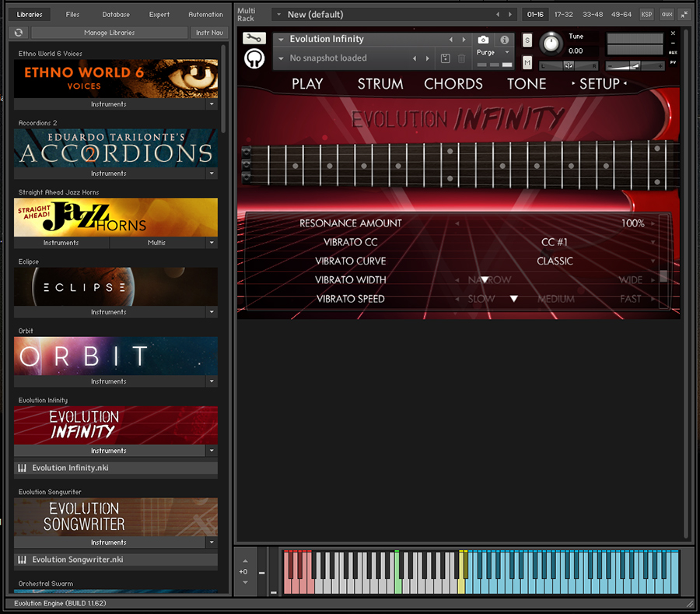This screenshot has width=700, height=614.
Task: Expand Evolution Infinity library options arrow
Action: tap(212, 451)
